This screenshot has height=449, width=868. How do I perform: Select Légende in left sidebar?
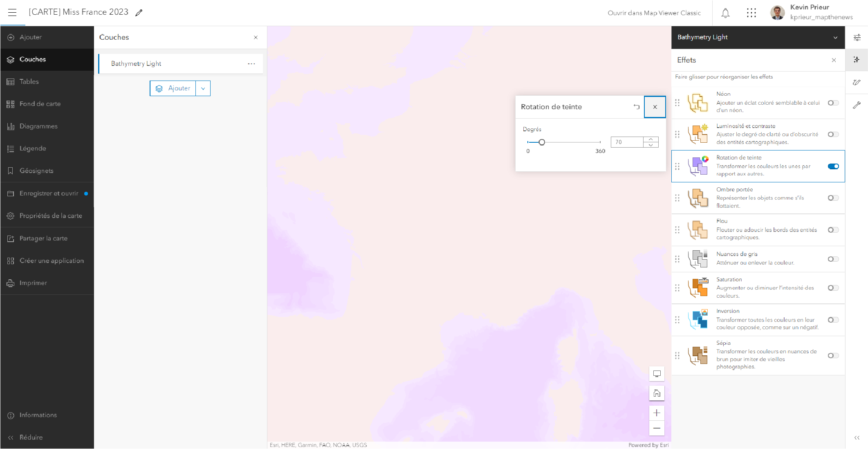[x=32, y=148]
